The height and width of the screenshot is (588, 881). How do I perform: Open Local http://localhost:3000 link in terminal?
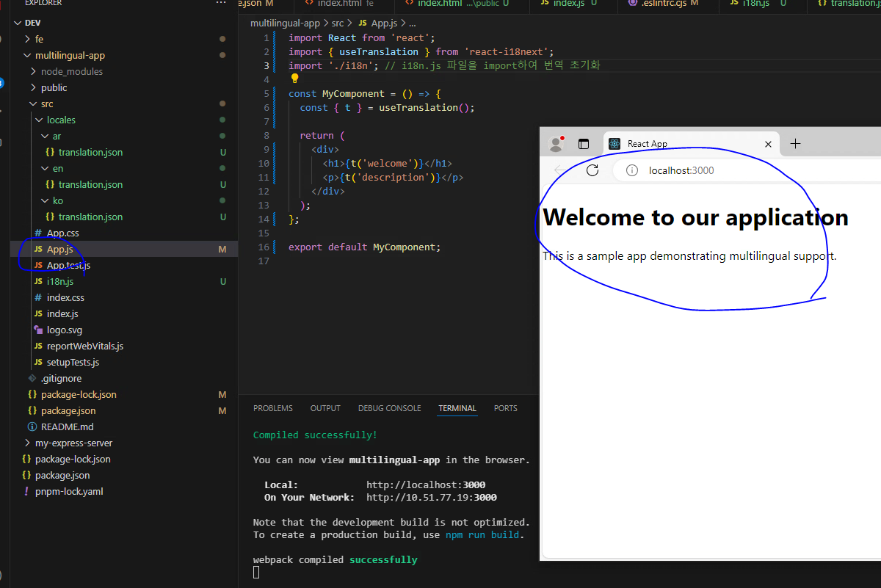pos(426,484)
